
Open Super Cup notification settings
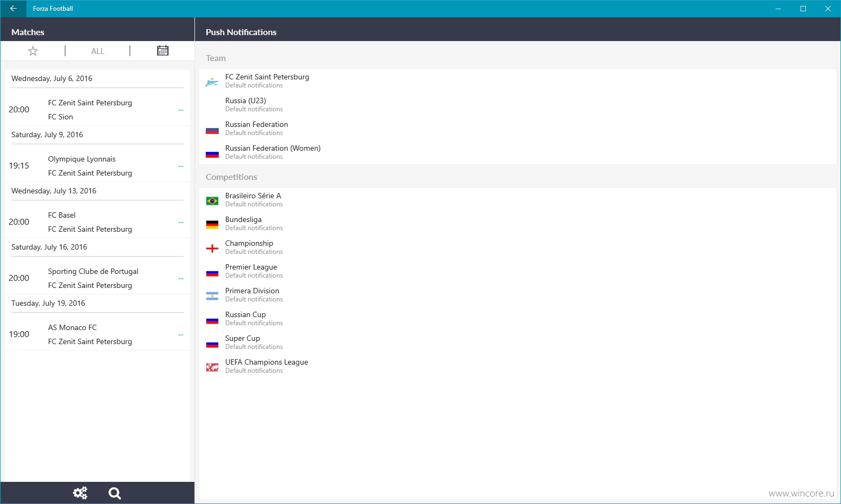tap(517, 342)
